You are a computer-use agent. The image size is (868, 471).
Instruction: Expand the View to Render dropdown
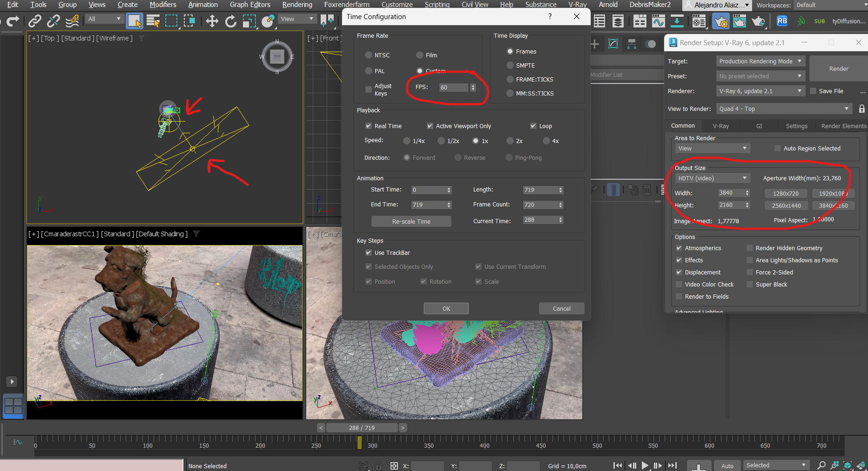click(x=784, y=109)
